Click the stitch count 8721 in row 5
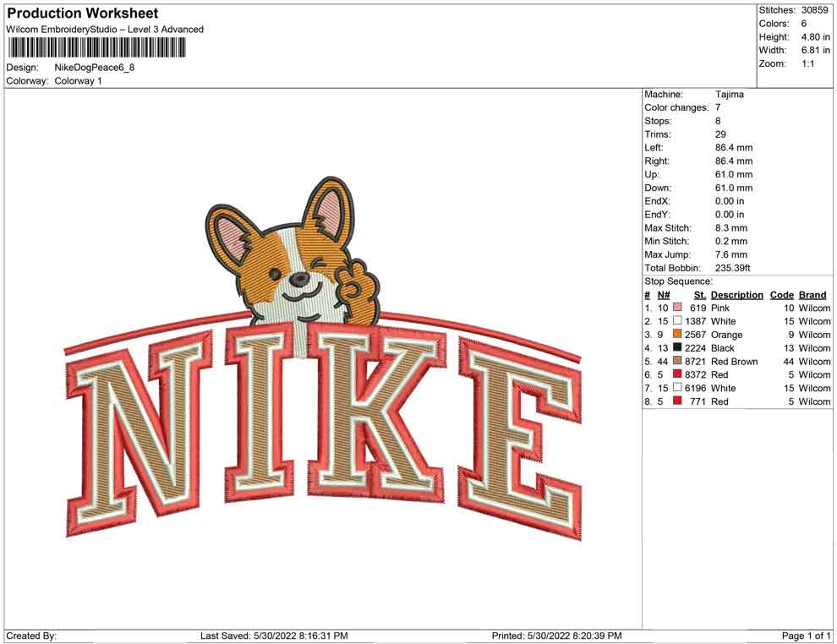837x644 pixels. [x=696, y=361]
